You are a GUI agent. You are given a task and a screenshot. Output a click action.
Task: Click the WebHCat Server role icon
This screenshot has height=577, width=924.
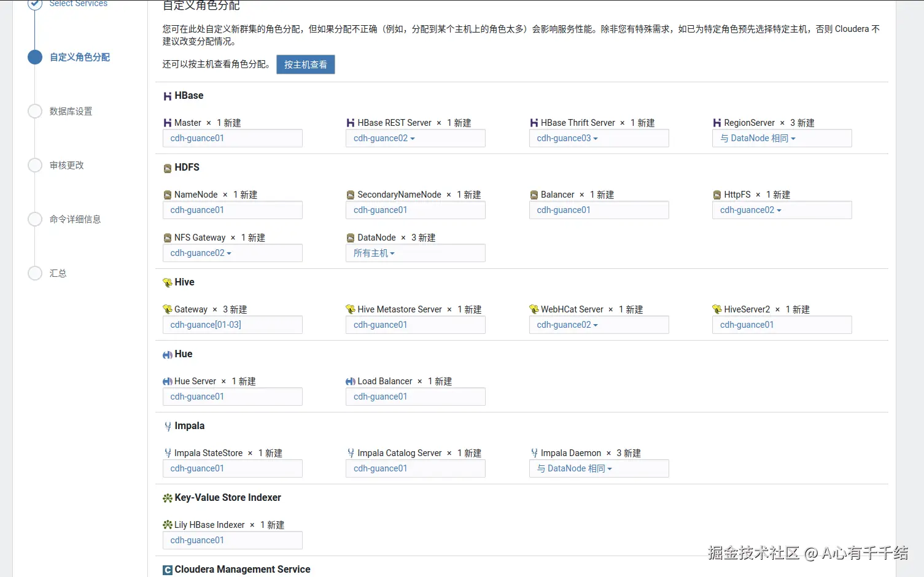[534, 309]
